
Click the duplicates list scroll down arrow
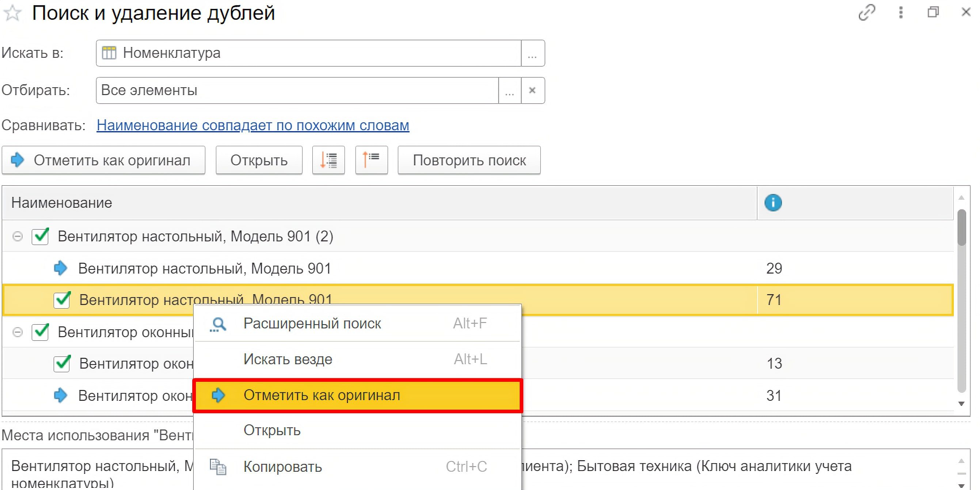click(961, 404)
